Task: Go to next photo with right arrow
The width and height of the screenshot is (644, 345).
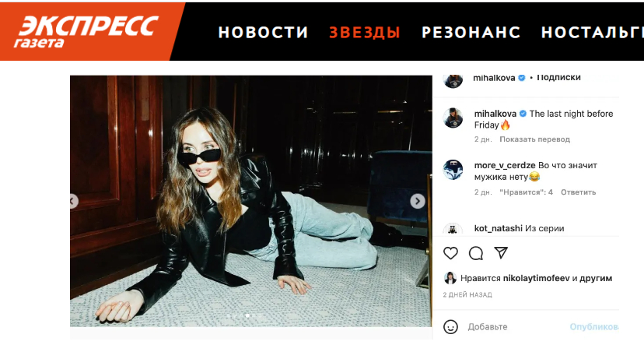Action: [418, 201]
